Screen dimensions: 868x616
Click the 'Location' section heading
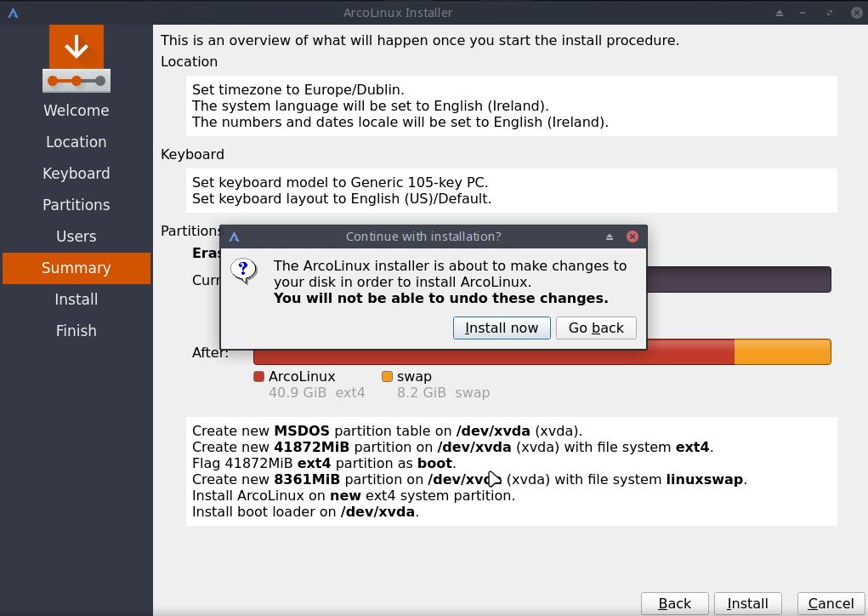click(189, 61)
